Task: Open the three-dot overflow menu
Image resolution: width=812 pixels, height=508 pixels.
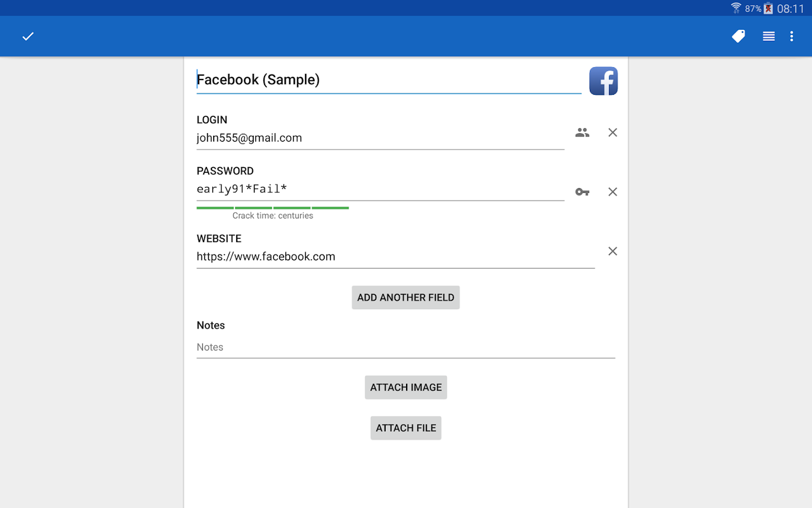Action: coord(792,36)
